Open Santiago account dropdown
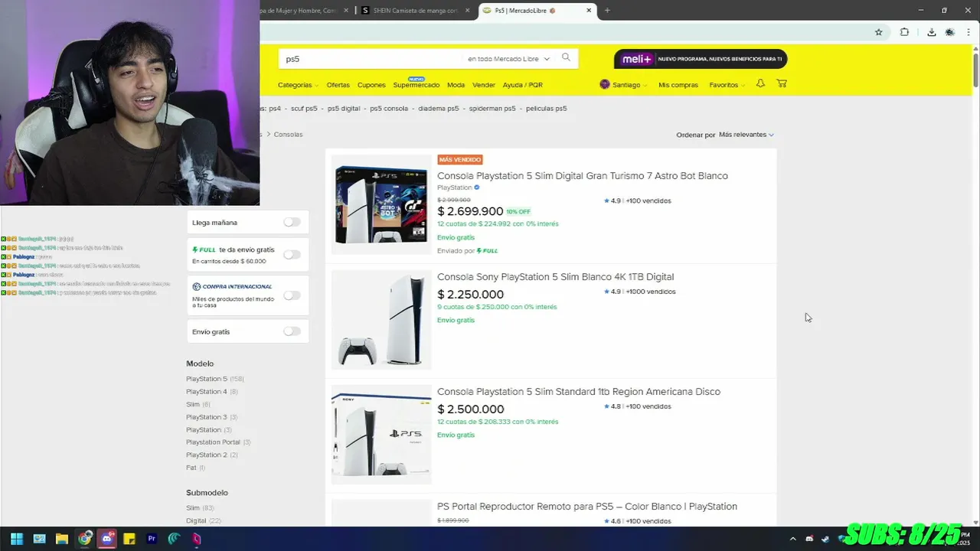Image resolution: width=980 pixels, height=551 pixels. (629, 85)
